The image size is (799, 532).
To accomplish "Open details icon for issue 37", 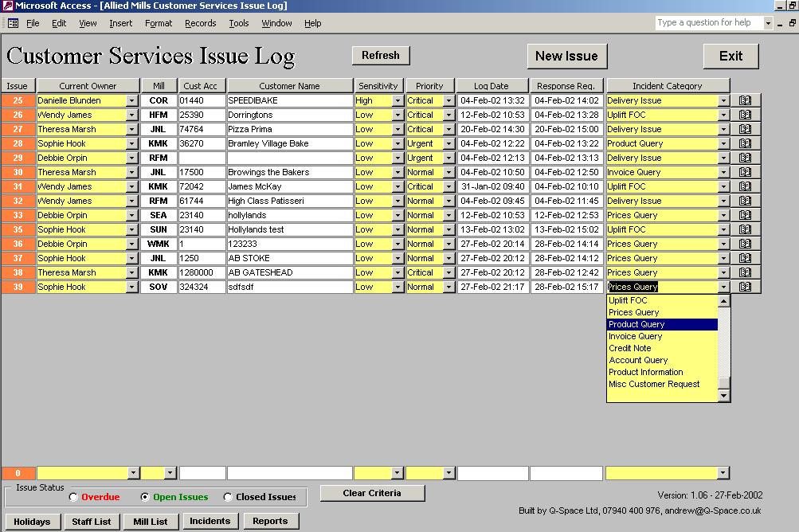I will [746, 258].
